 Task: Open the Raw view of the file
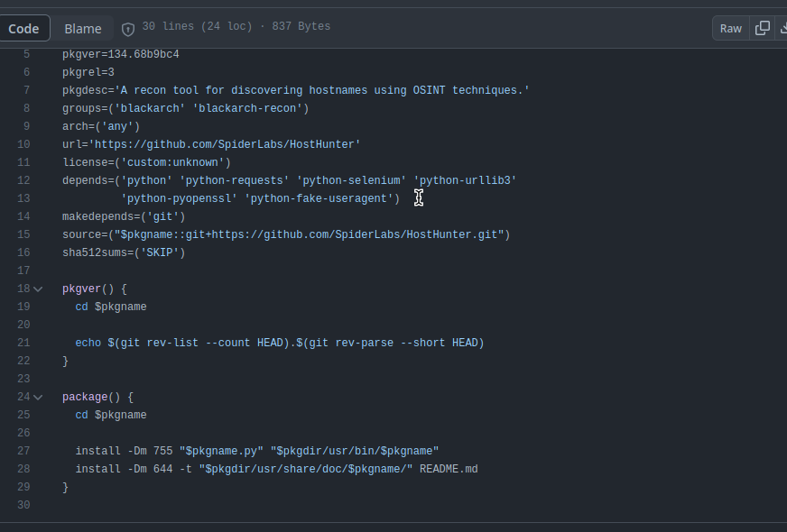pos(730,28)
